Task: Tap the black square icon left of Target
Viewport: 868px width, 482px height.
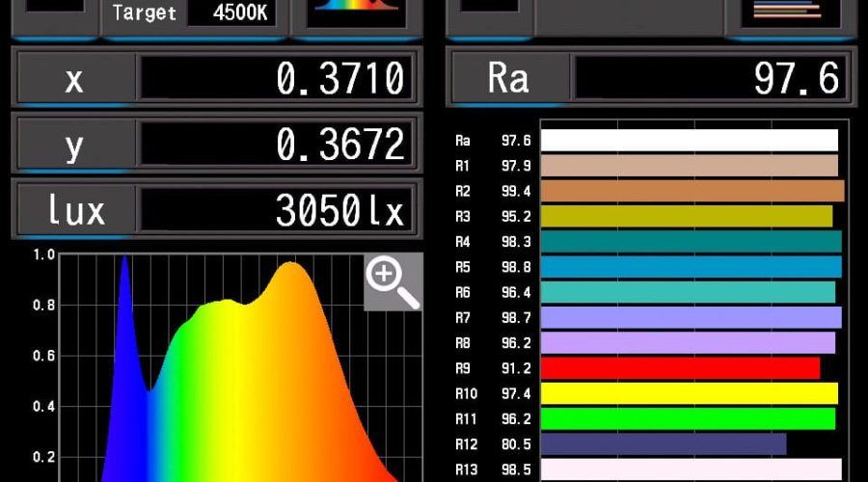Action: pos(54,10)
